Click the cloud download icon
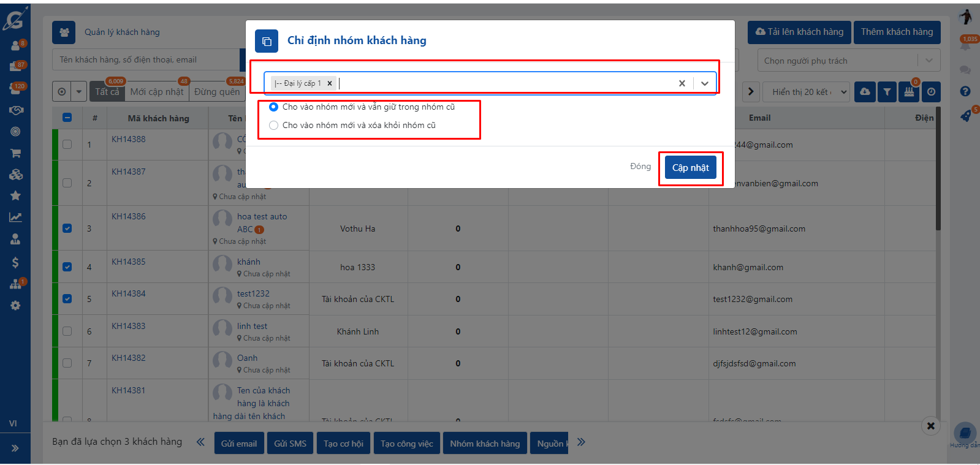Viewport: 980px width, 465px height. tap(865, 92)
